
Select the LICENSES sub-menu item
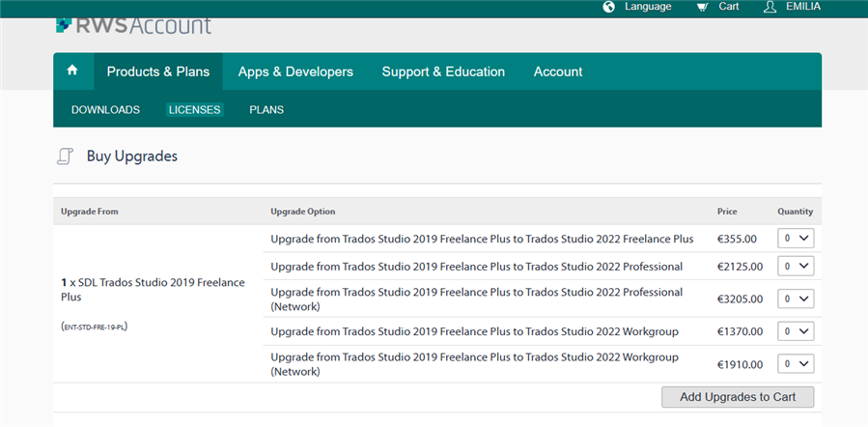tap(195, 110)
